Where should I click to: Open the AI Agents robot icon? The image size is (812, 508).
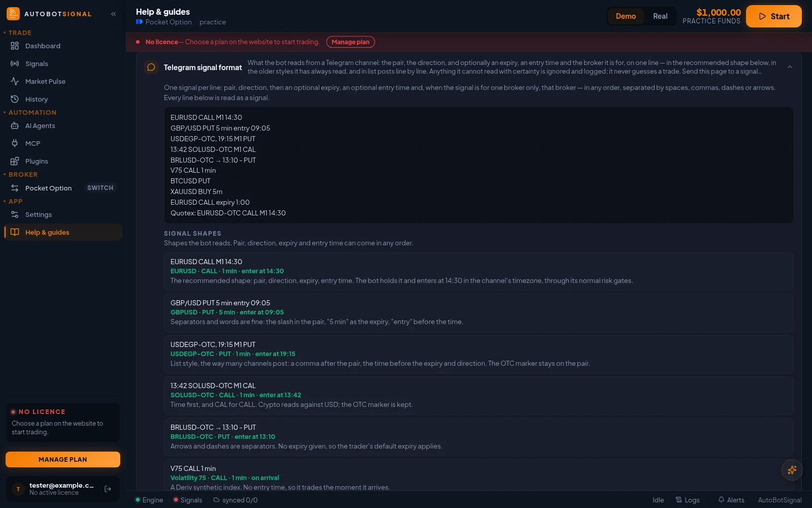pyautogui.click(x=15, y=125)
